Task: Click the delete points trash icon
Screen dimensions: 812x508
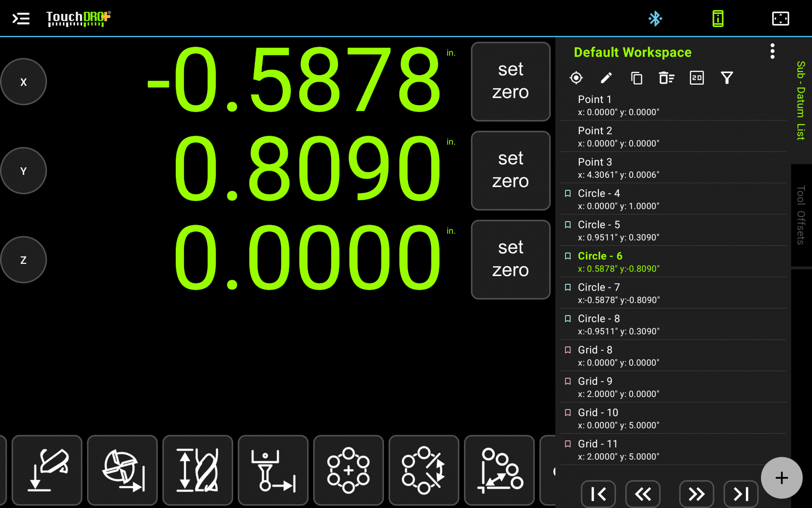Action: [666, 78]
